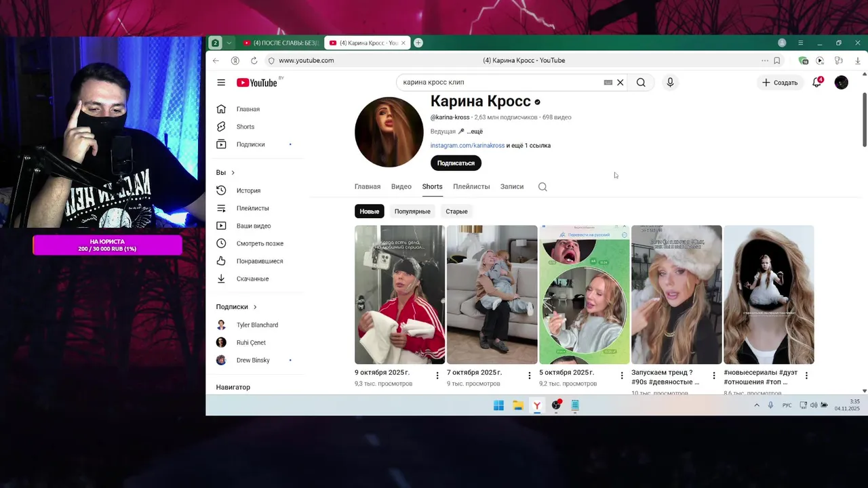Open channel Записи tab
Viewport: 868px width, 488px height.
512,187
